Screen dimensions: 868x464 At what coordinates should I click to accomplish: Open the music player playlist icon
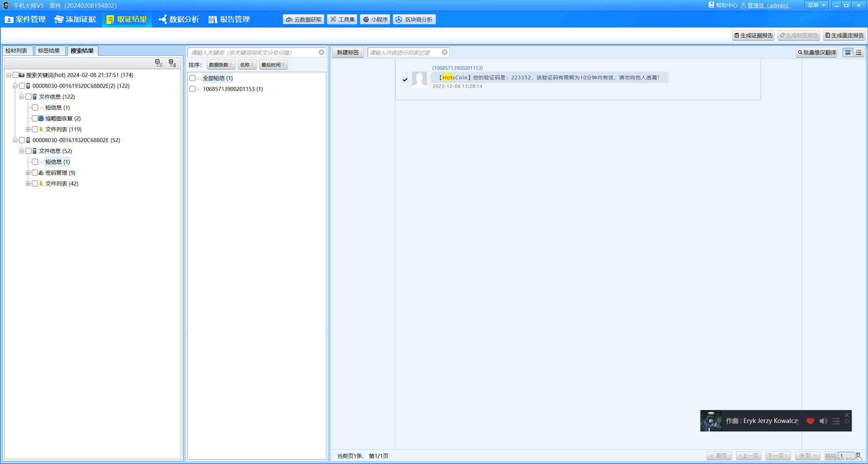[x=836, y=421]
